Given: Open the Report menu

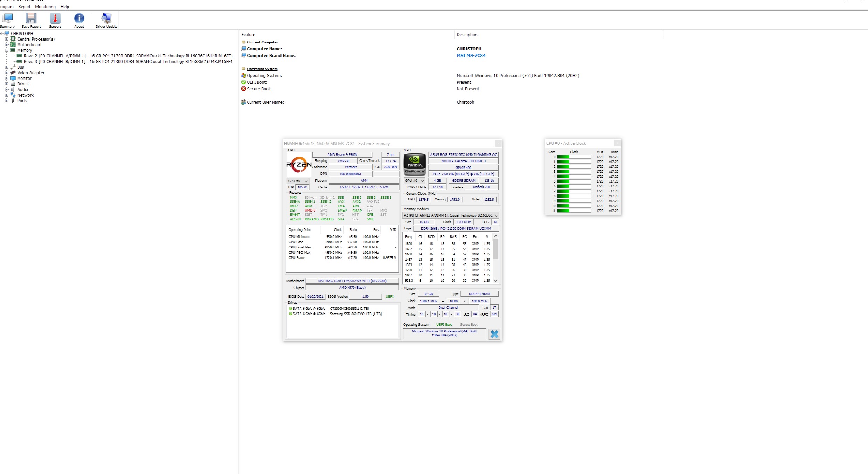Looking at the screenshot, I should (x=24, y=7).
